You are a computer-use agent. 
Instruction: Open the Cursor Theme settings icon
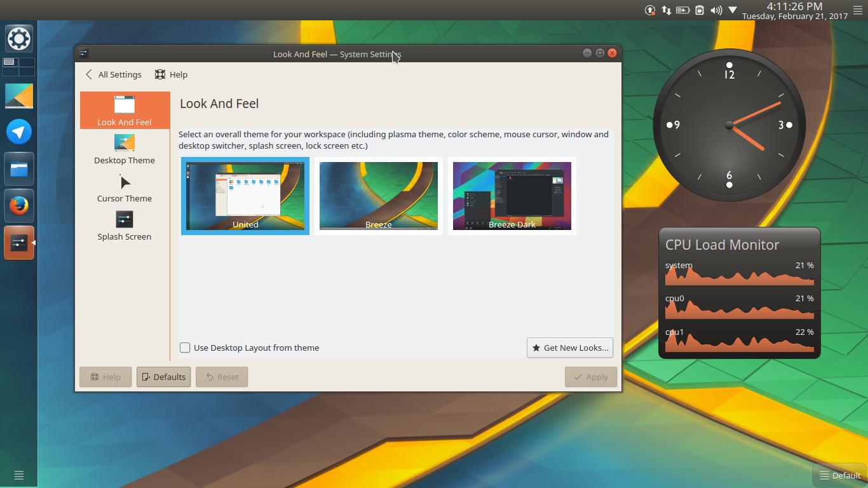tap(125, 182)
